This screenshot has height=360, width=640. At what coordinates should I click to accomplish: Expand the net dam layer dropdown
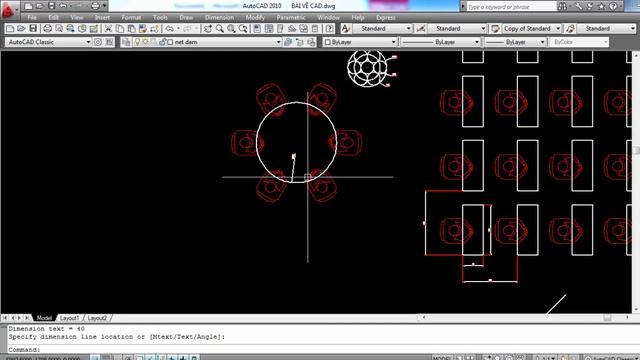point(278,42)
